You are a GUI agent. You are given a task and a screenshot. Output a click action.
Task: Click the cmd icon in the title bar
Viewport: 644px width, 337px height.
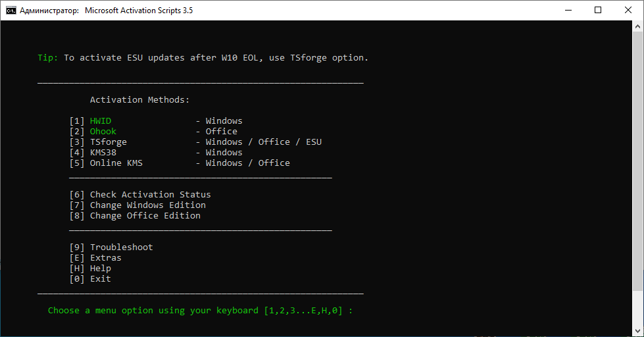(11, 11)
